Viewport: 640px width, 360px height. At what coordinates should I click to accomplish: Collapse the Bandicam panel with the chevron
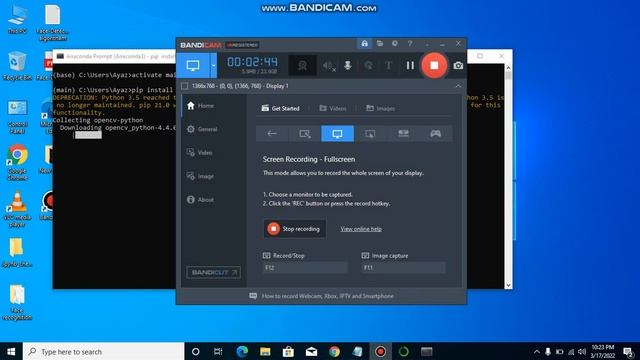pyautogui.click(x=458, y=86)
